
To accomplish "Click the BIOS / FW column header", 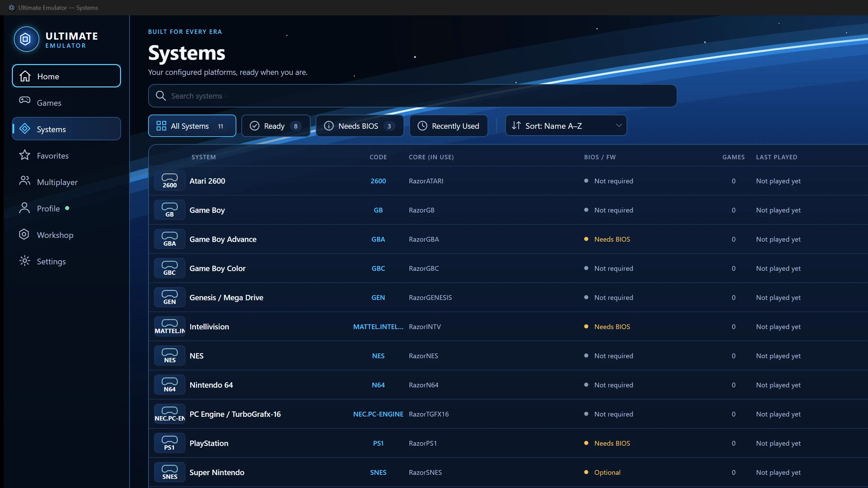I will click(x=600, y=157).
